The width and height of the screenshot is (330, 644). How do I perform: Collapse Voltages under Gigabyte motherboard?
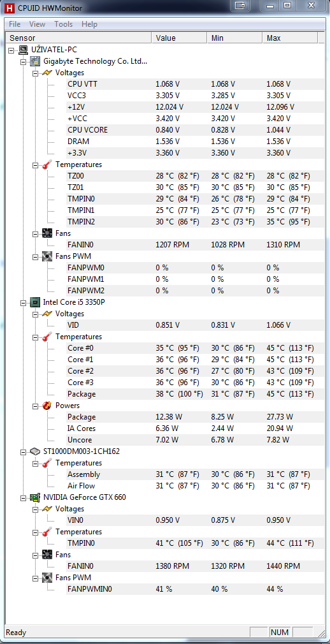coord(35,73)
